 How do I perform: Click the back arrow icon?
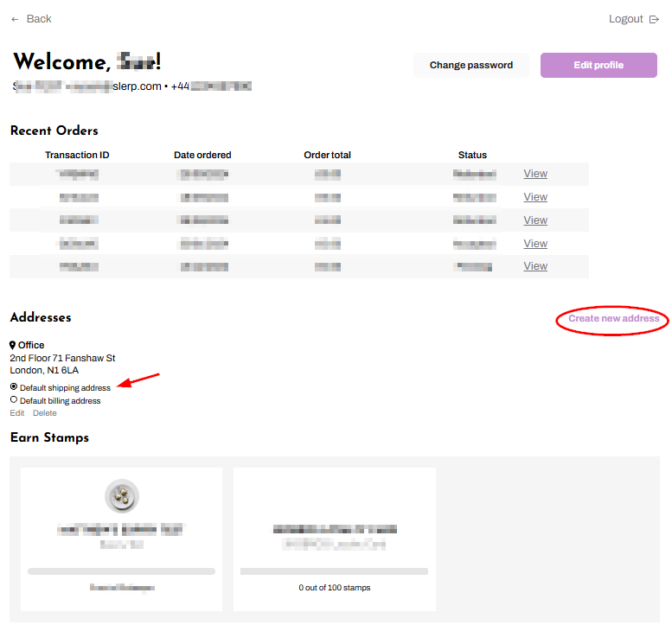click(15, 19)
